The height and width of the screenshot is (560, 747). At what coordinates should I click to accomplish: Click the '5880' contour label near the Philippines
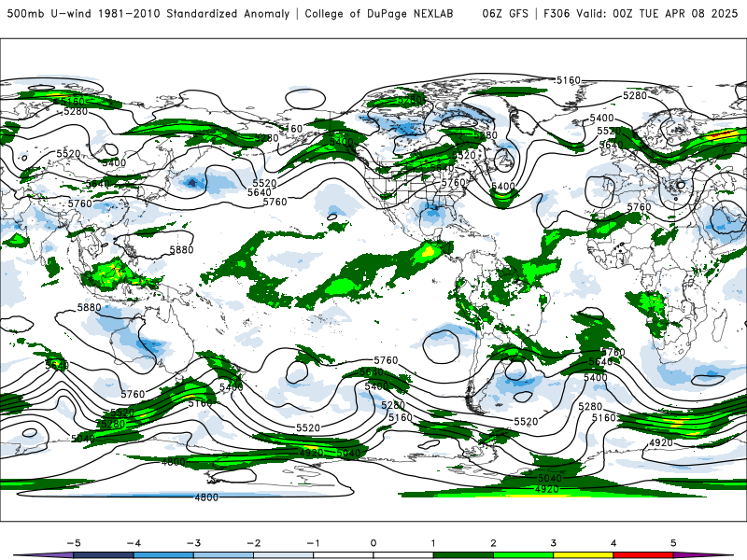tap(181, 250)
